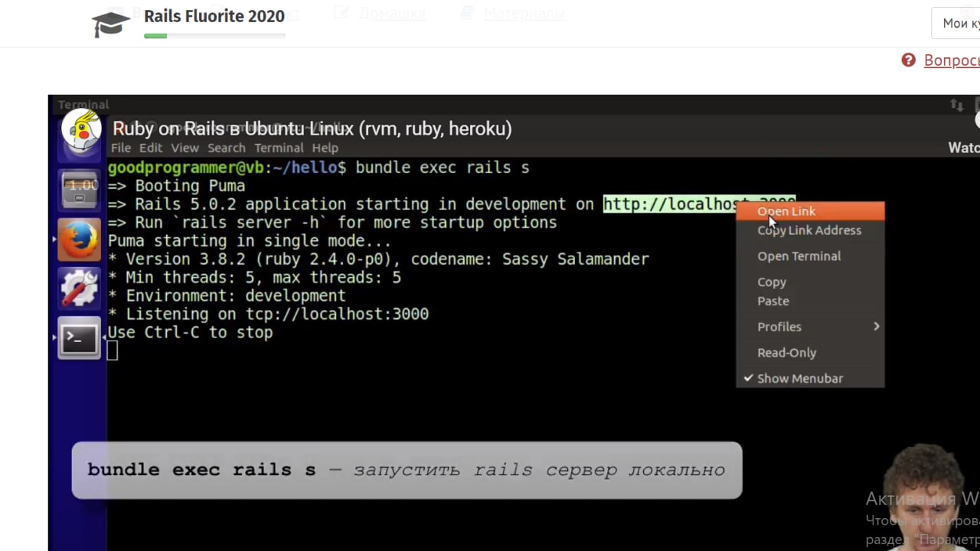Select Copy Link Address from context menu
Screen dimensions: 980x551
(810, 230)
